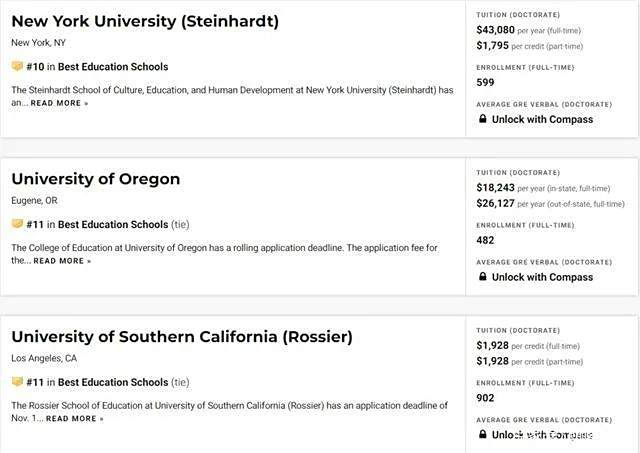
Task: Click NYU's $43,080 full-time tuition figure
Action: click(495, 30)
